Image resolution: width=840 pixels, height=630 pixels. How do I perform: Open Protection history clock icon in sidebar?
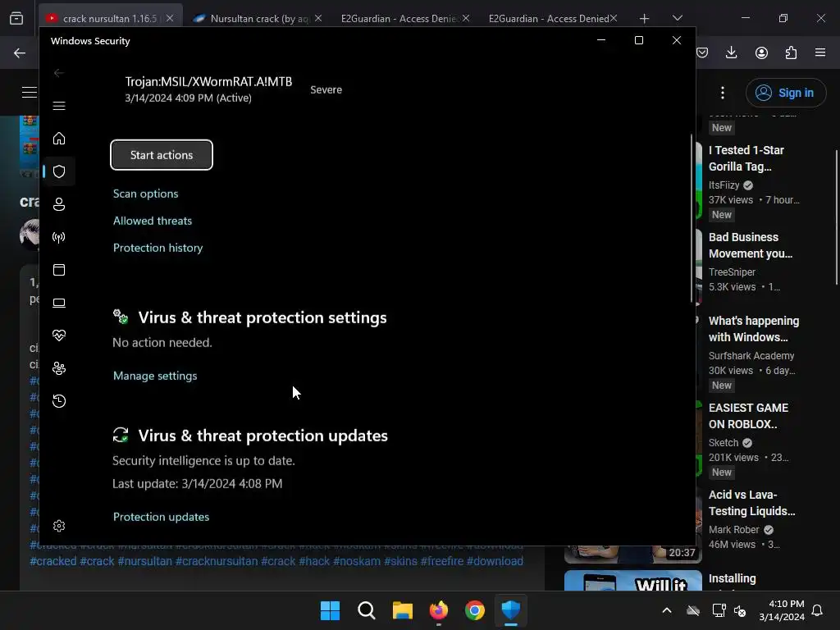(59, 401)
